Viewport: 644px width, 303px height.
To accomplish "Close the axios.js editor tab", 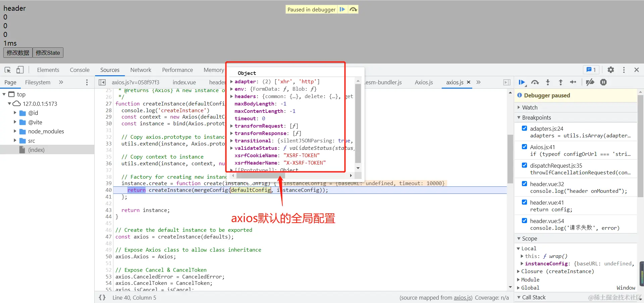I will [x=469, y=82].
